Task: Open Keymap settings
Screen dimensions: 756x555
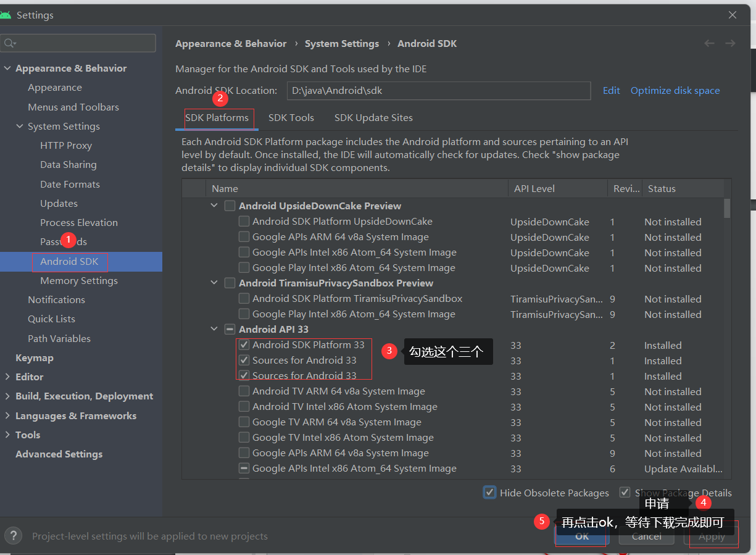Action: tap(35, 357)
